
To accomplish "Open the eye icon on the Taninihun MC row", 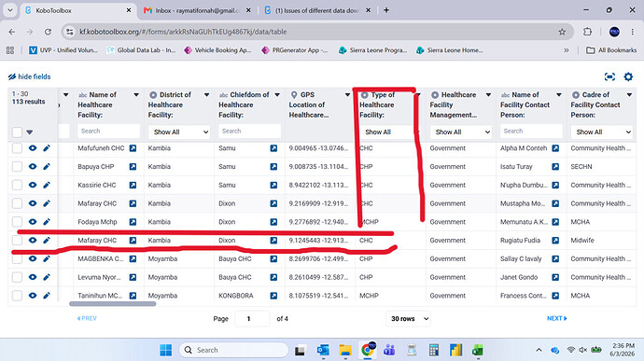I will point(33,296).
